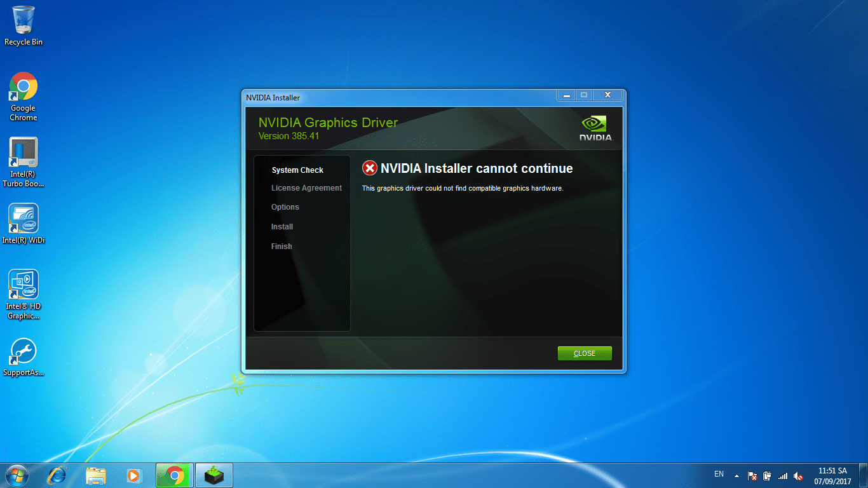
Task: Open the Recycle Bin desktop icon
Action: 24,25
